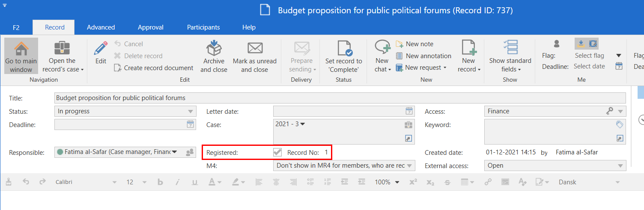Open the Letter date calendar picker
Image resolution: width=644 pixels, height=210 pixels.
click(x=409, y=111)
